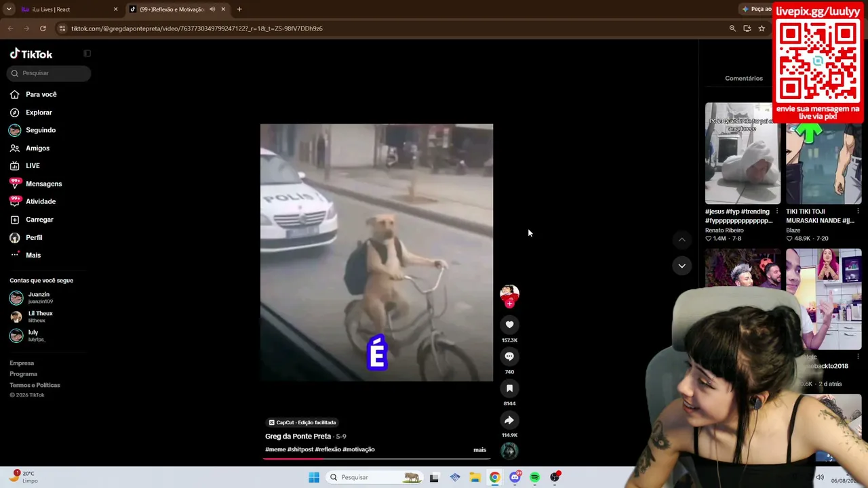Open options for TIKI TIKI TOJI video
This screenshot has height=488, width=868.
pyautogui.click(x=858, y=211)
